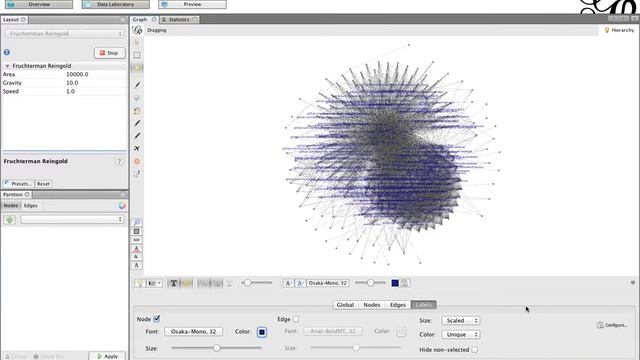Enable Hide non-selected checkbox
Screen dimensions: 640x360
[475, 350]
